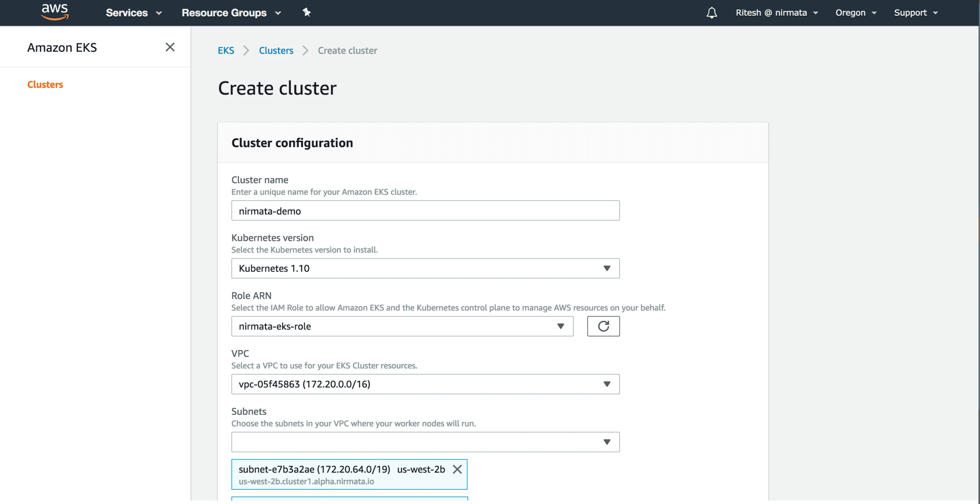This screenshot has height=504, width=980.
Task: Select Clusters in the left sidebar
Action: click(45, 85)
